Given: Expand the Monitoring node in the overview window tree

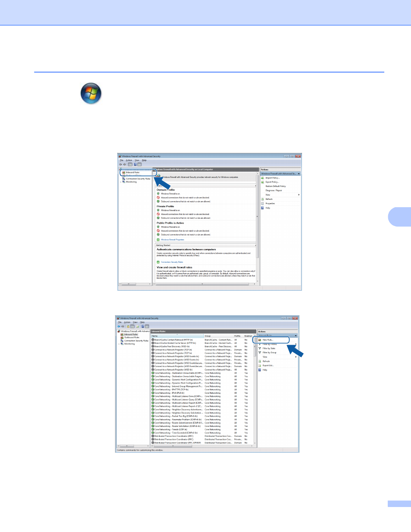Looking at the screenshot, I should 121,182.
